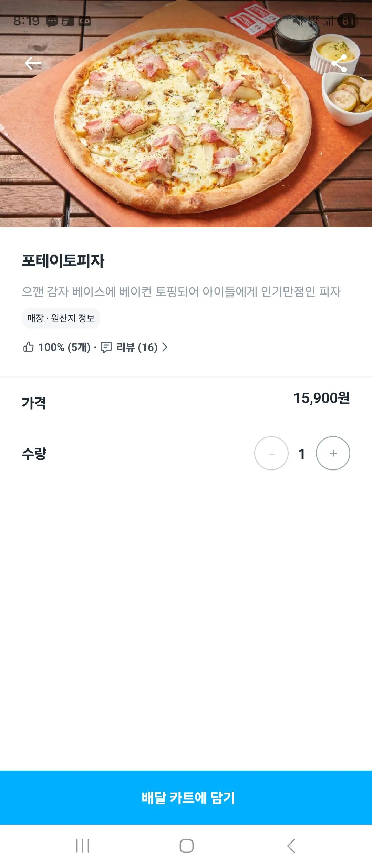
Task: Select the 포테이토피자 title text
Action: (x=63, y=260)
